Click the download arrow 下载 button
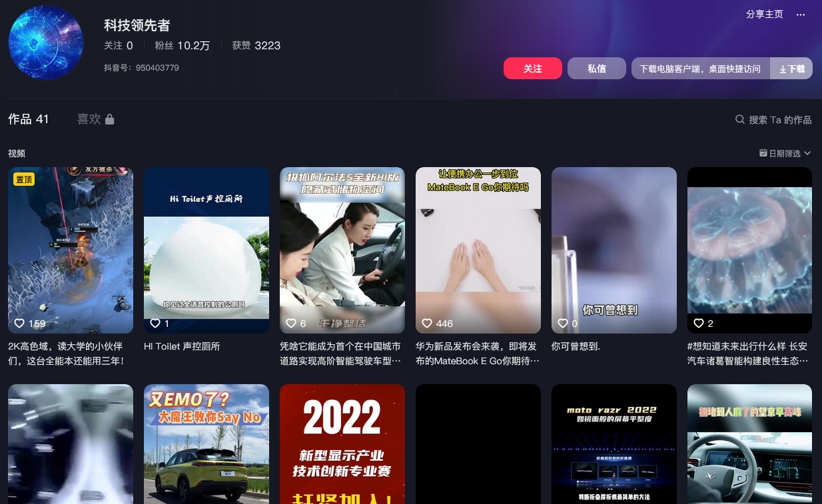This screenshot has width=822, height=504. point(792,69)
